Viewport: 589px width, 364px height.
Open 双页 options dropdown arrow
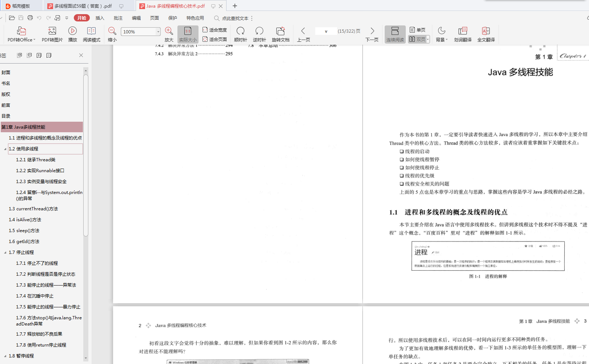pyautogui.click(x=428, y=39)
